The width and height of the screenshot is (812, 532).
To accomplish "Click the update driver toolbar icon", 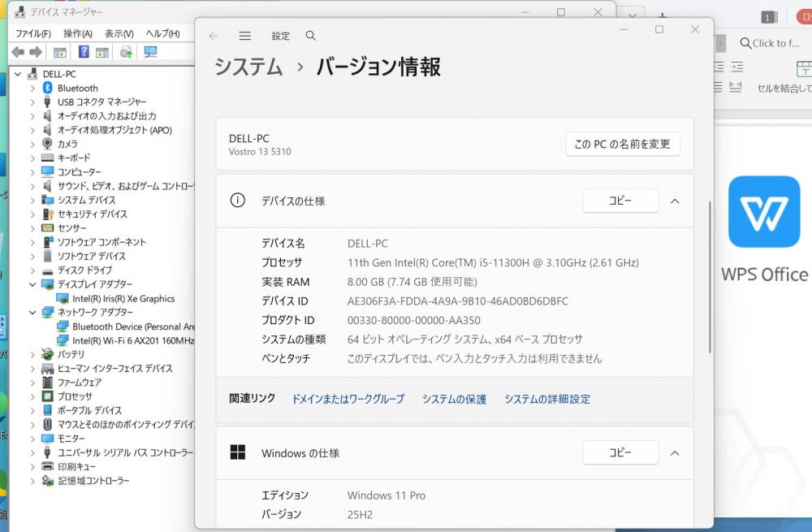I will [x=126, y=52].
